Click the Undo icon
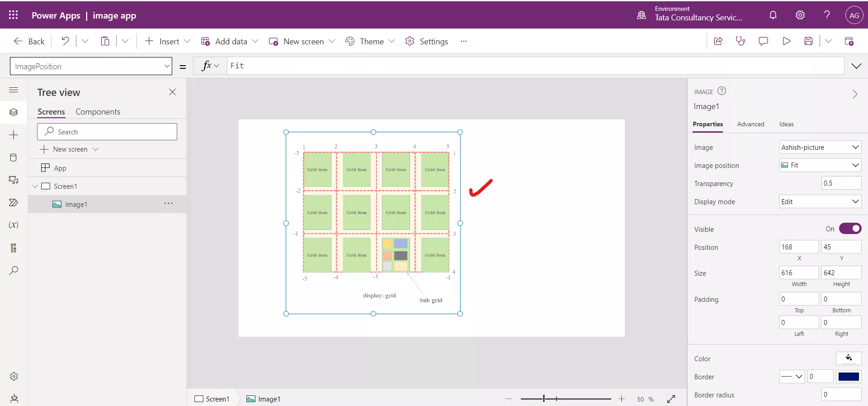Viewport: 868px width, 406px height. pos(66,41)
